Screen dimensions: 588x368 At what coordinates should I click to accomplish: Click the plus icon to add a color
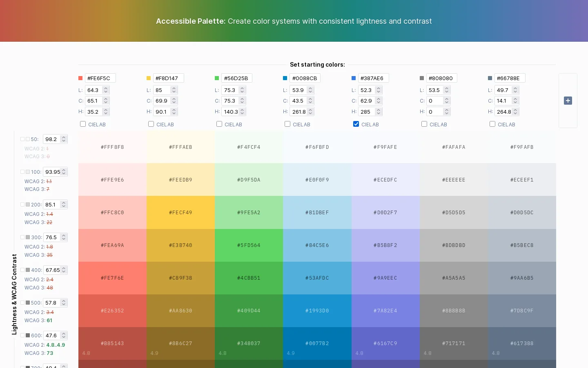click(x=568, y=101)
